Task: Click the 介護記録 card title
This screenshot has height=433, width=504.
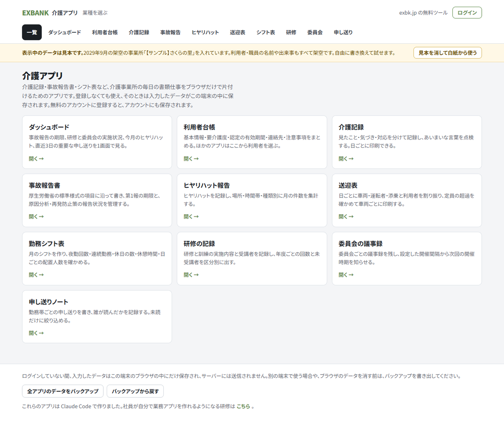Action: [351, 127]
